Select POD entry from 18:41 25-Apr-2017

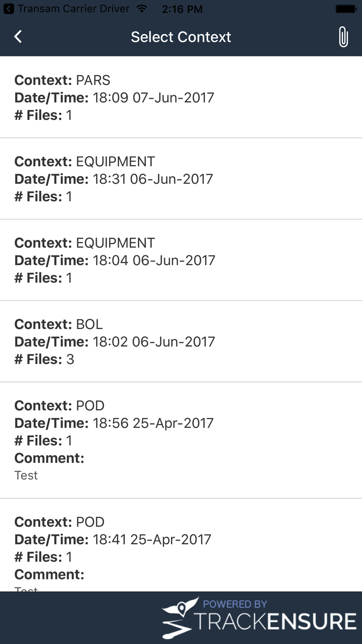click(x=181, y=545)
